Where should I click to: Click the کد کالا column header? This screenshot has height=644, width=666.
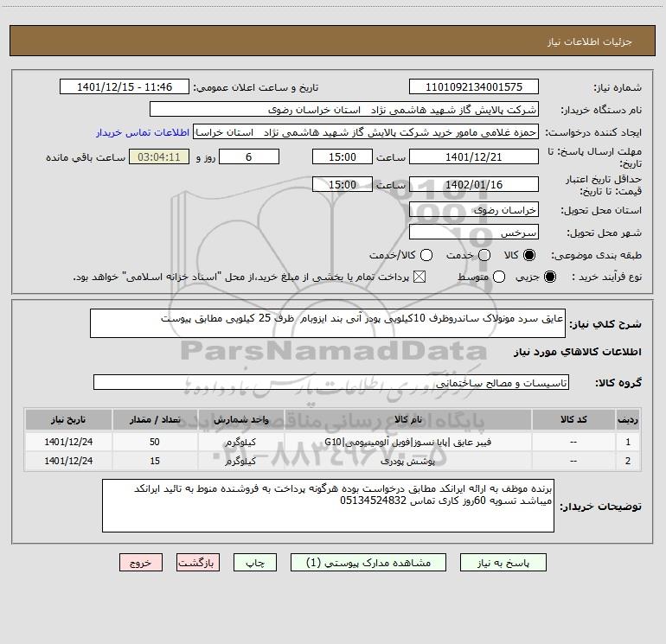pyautogui.click(x=573, y=419)
